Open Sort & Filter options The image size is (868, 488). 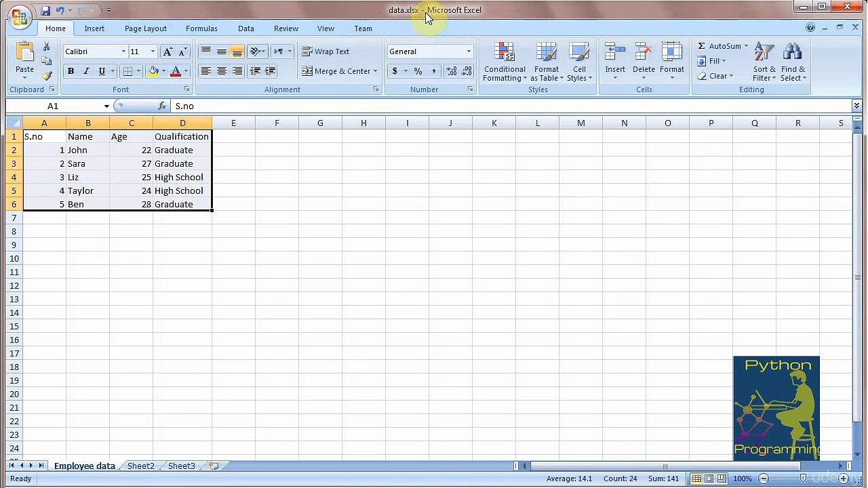point(764,62)
